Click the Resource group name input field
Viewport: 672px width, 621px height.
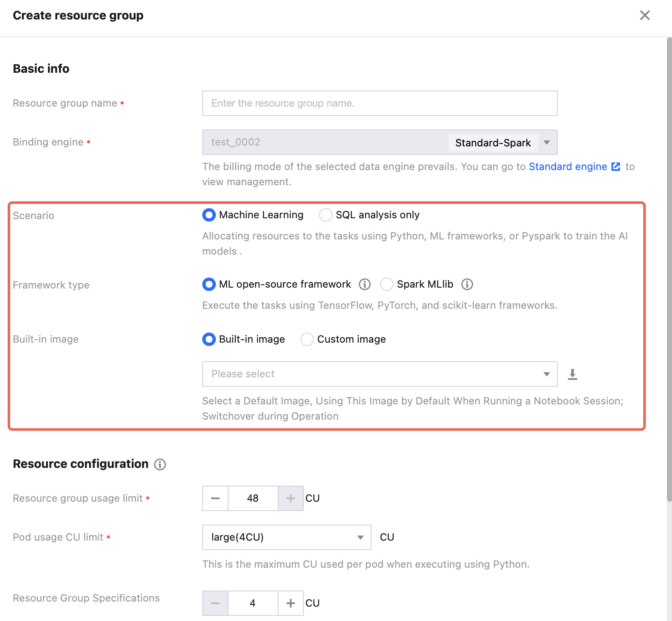click(380, 103)
